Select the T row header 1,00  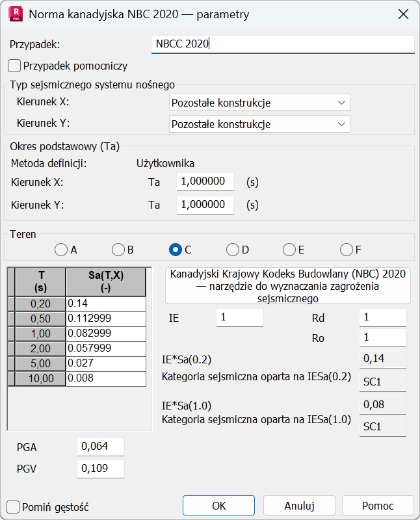[40, 333]
